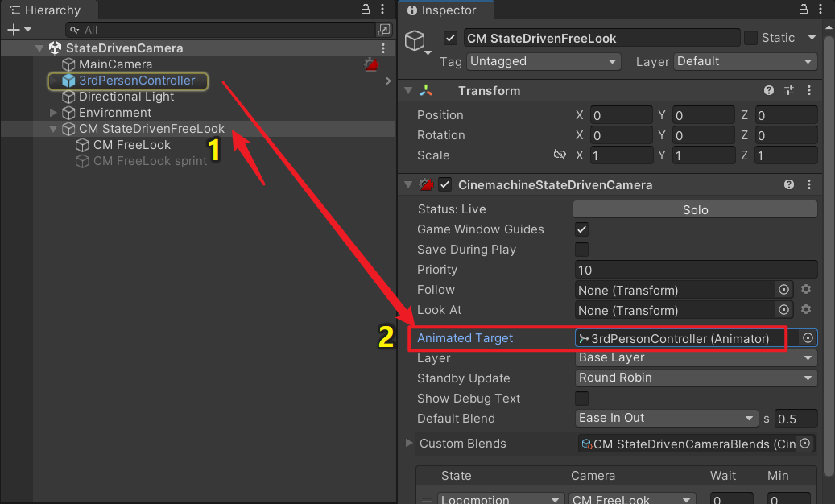
Task: Click the Cinemachine brain icon beside MainCamera
Action: 371,65
